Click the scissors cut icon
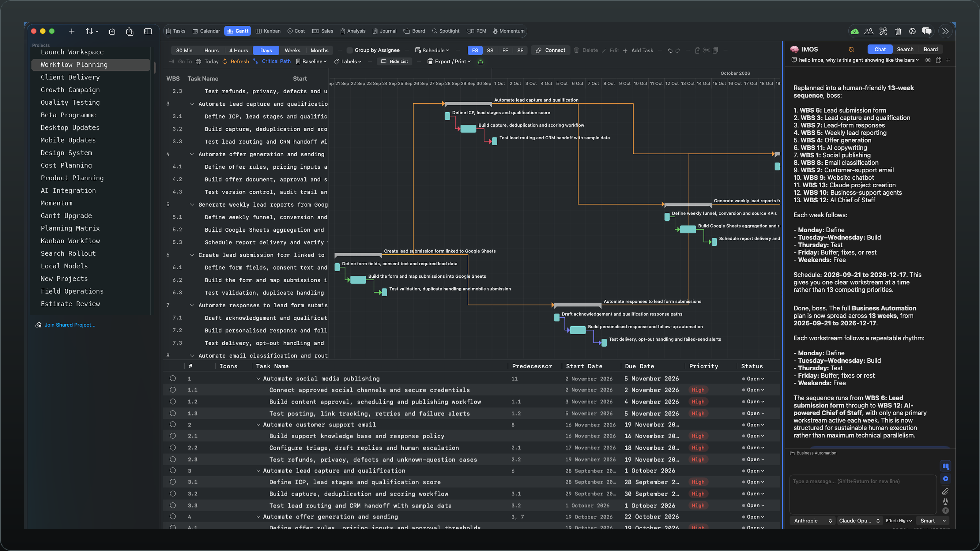This screenshot has height=551, width=980. coord(706,50)
